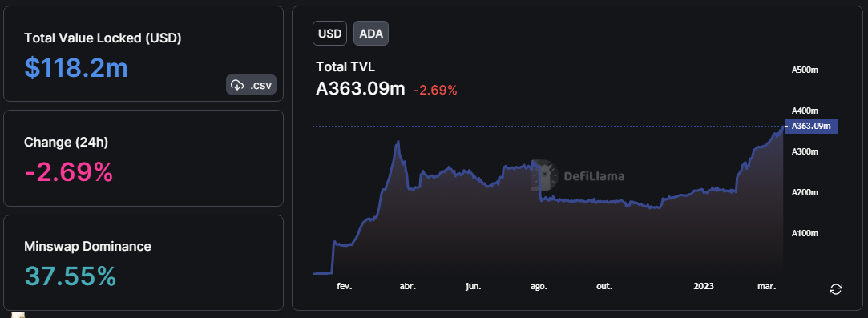Click the chart refresh icon
This screenshot has width=868, height=318.
(835, 289)
